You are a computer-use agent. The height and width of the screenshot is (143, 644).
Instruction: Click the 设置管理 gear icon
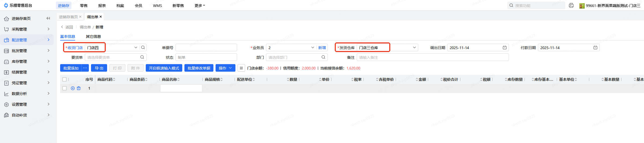6,104
